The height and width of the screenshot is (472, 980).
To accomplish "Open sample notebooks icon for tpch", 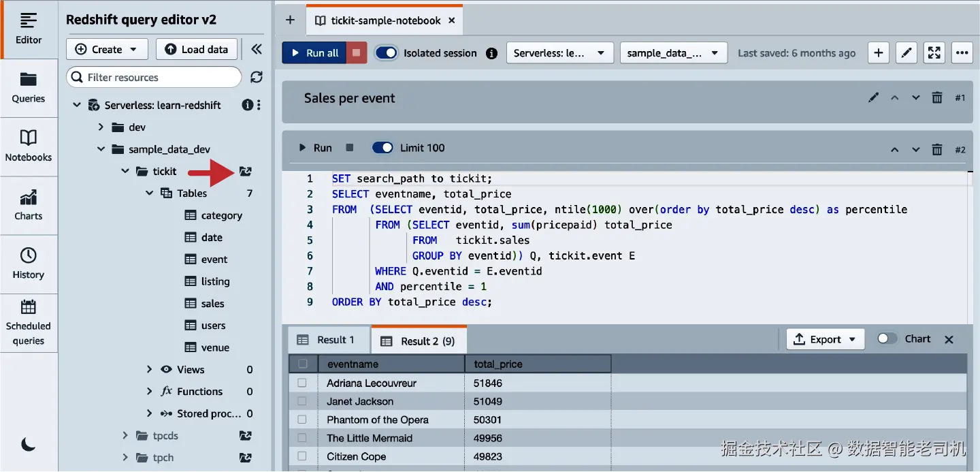I will click(246, 457).
